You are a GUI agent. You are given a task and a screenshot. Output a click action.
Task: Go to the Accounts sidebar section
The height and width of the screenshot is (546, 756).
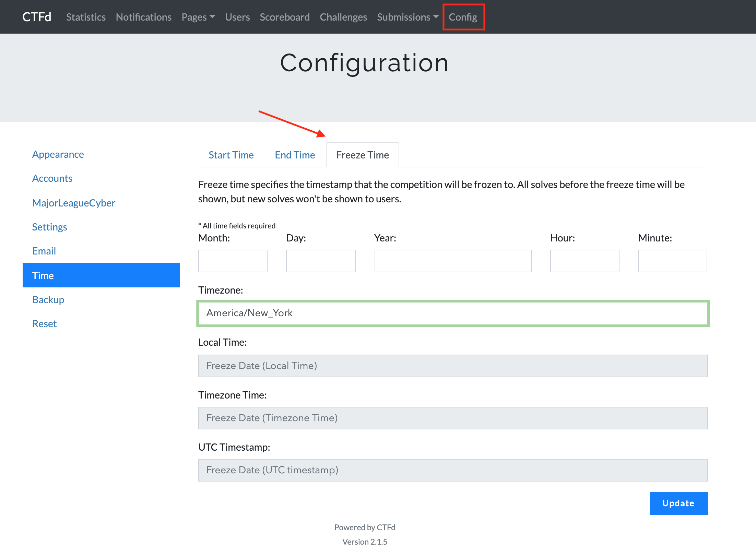pos(52,178)
